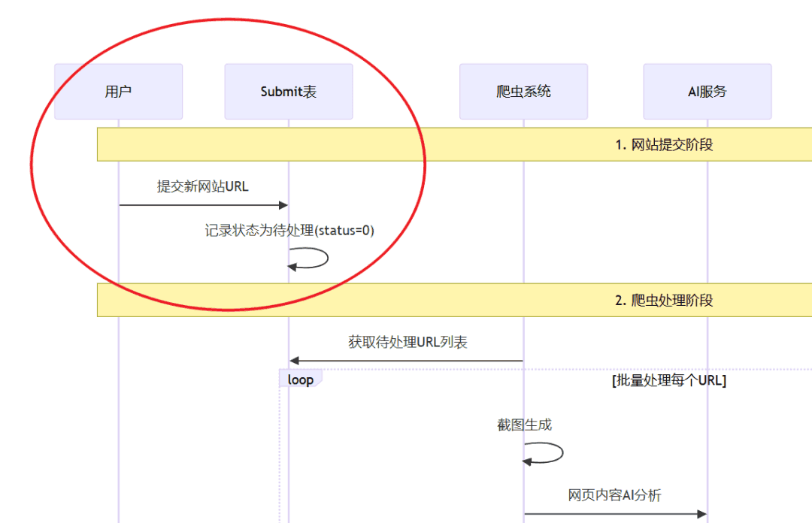Click the 获取待处理URL列表 message label

click(x=408, y=343)
